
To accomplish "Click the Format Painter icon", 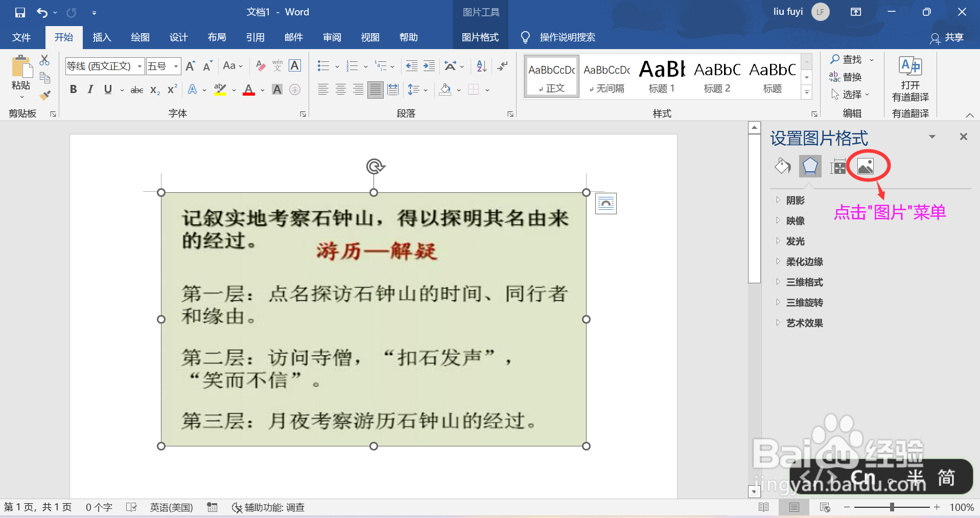I will (x=45, y=95).
